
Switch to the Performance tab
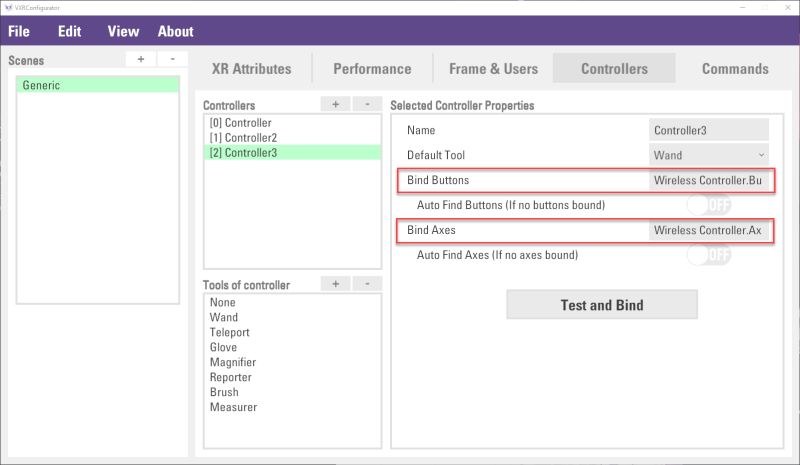click(x=372, y=68)
